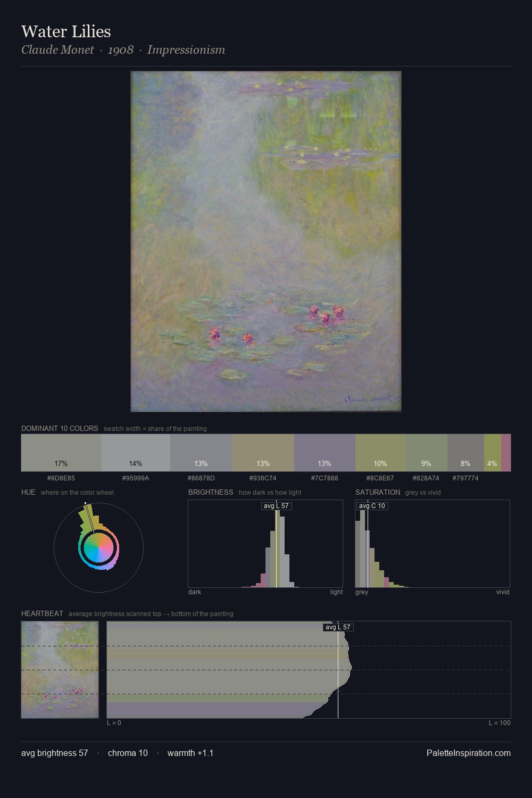
Task: Click the narrow pink swatch at palette end
Action: tap(506, 453)
